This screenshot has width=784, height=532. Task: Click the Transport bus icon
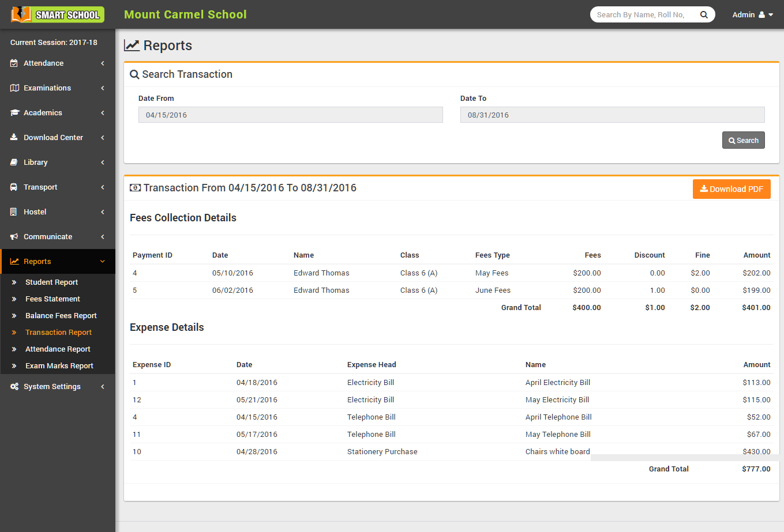pyautogui.click(x=14, y=187)
